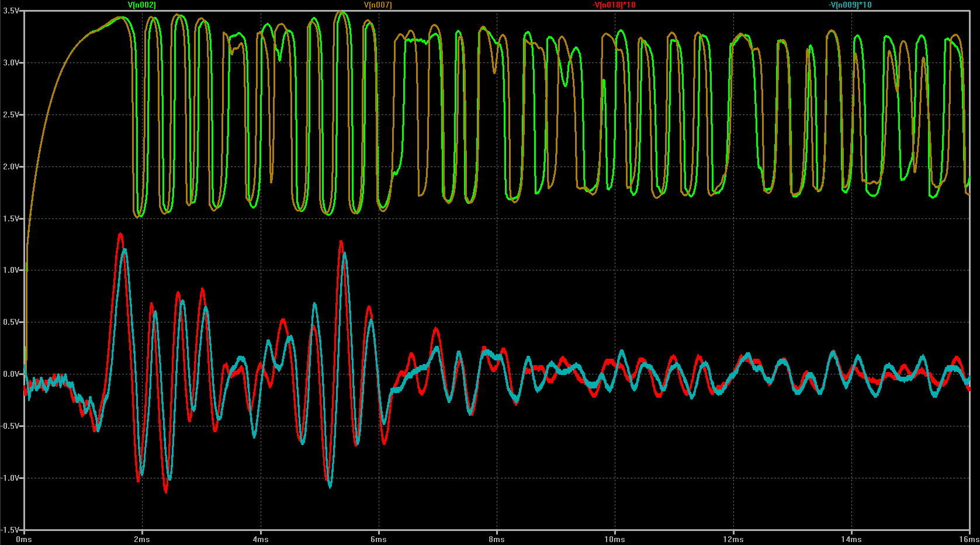Click the 2.5V vertical axis label
The image size is (980, 545).
[11, 114]
